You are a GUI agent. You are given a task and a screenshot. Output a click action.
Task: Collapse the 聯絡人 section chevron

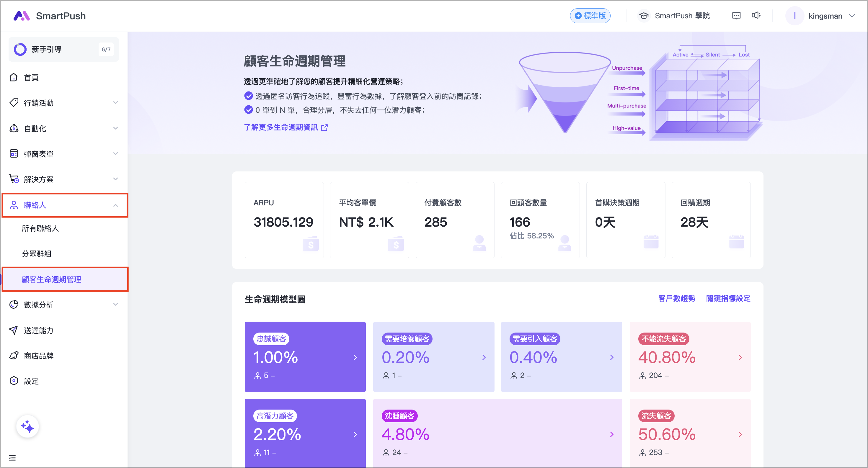coord(115,205)
